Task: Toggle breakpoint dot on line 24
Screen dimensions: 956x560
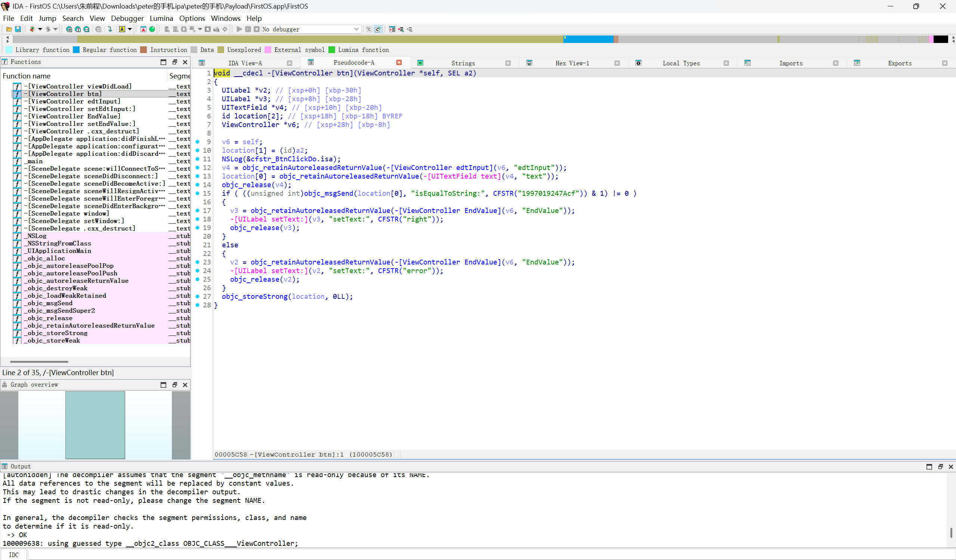Action: (198, 270)
